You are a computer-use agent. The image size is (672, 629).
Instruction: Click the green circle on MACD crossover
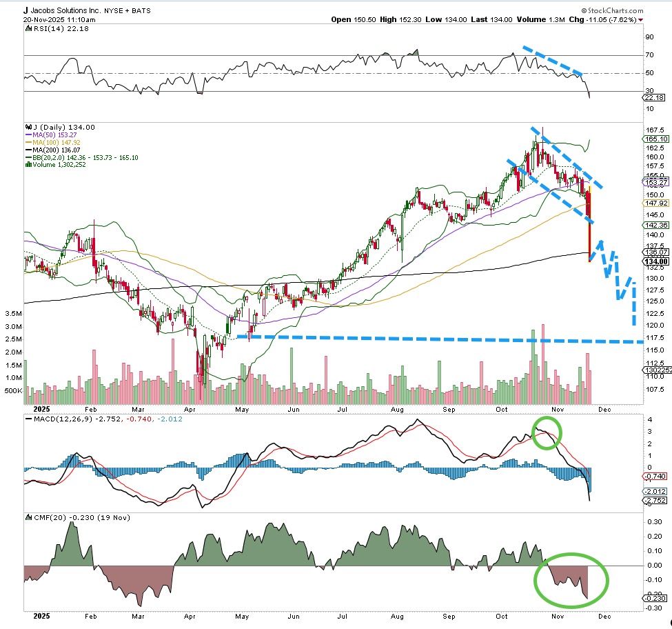[547, 433]
